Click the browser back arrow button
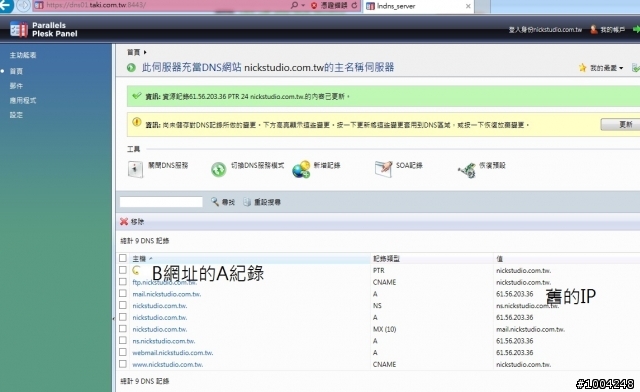The image size is (640, 392). (6, 5)
